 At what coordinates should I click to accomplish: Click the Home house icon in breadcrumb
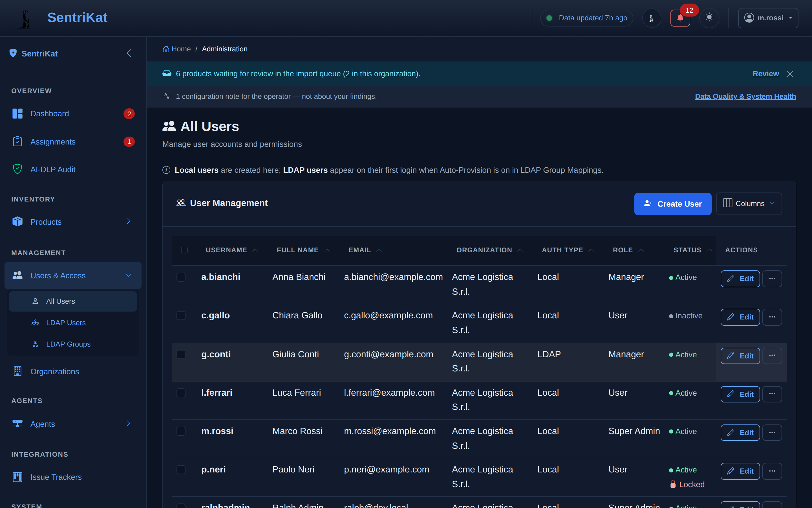pos(166,49)
